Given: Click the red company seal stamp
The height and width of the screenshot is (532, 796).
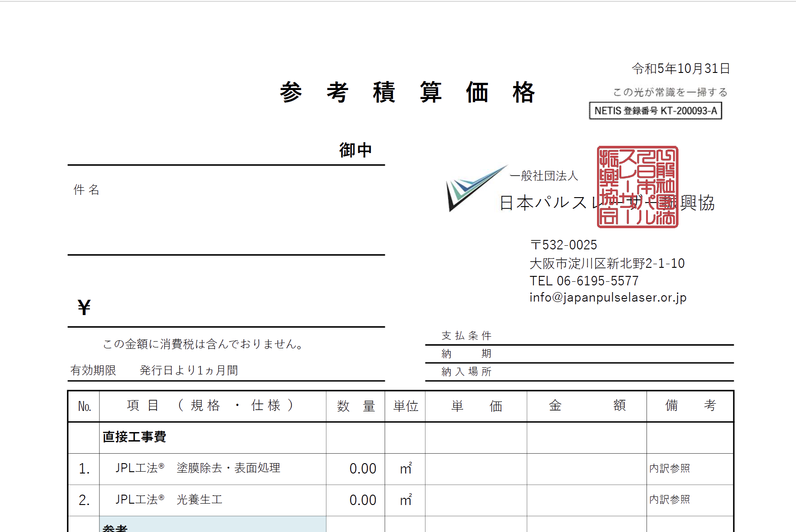Looking at the screenshot, I should pos(637,186).
